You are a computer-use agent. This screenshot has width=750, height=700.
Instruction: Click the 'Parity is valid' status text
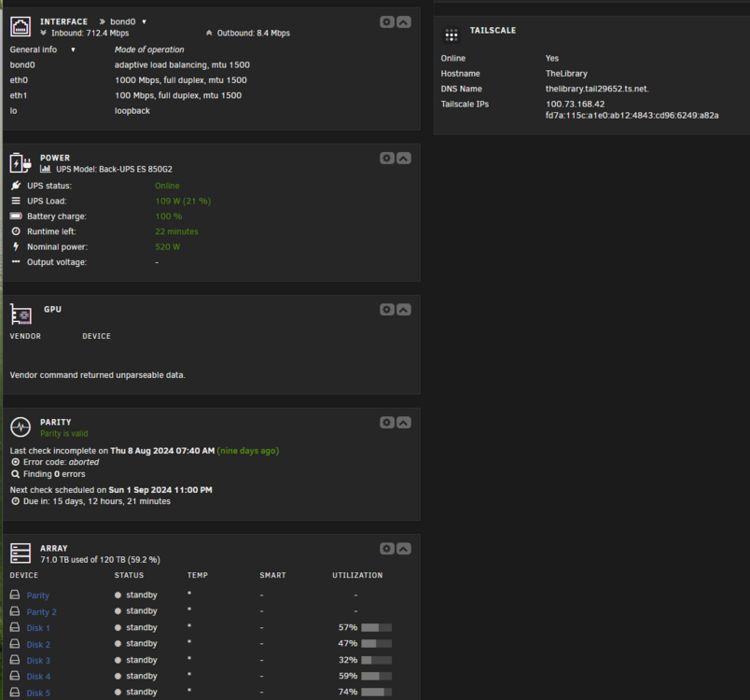point(64,433)
